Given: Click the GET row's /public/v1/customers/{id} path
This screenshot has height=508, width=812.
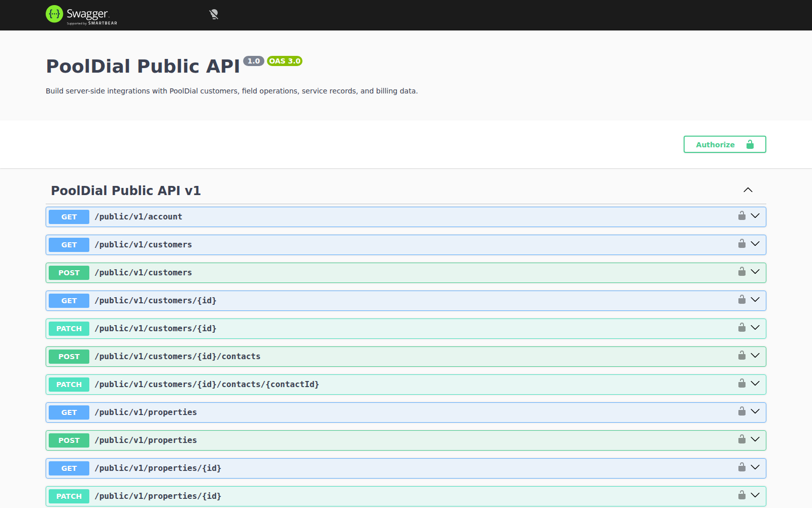Looking at the screenshot, I should (156, 301).
